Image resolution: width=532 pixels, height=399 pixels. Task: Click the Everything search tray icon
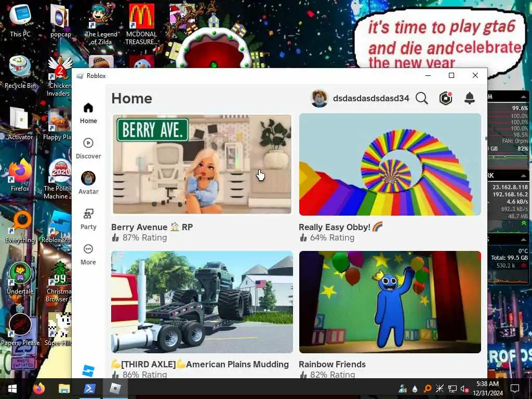pyautogui.click(x=428, y=389)
